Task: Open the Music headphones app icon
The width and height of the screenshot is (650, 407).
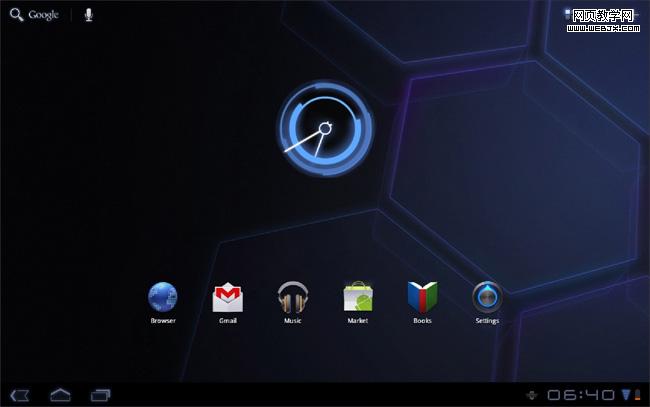Action: click(x=292, y=297)
